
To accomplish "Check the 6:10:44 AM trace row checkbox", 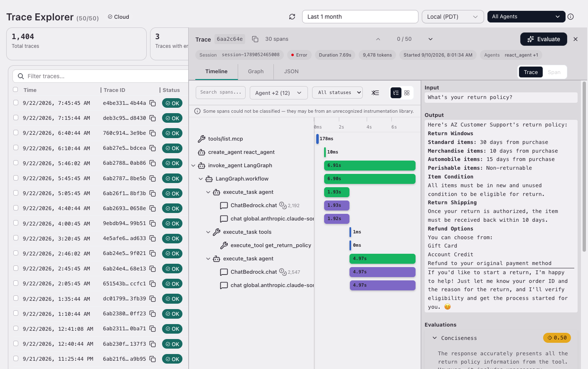I will click(x=15, y=147).
